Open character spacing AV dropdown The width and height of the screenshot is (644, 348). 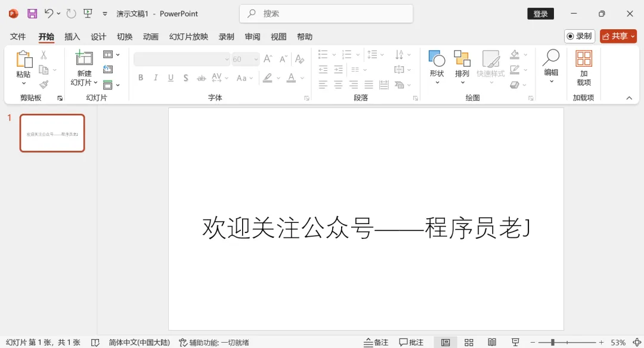[x=219, y=77]
